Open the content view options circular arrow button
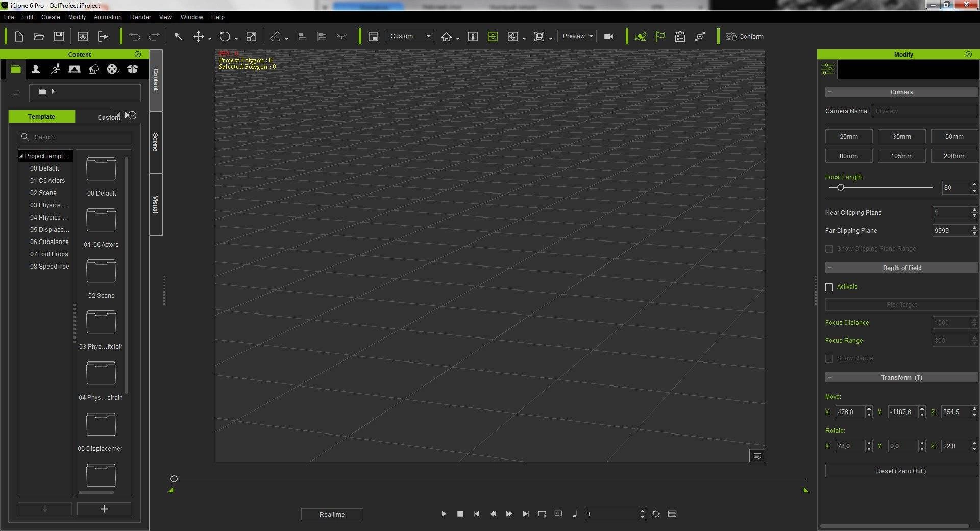The height and width of the screenshot is (531, 980). (132, 115)
